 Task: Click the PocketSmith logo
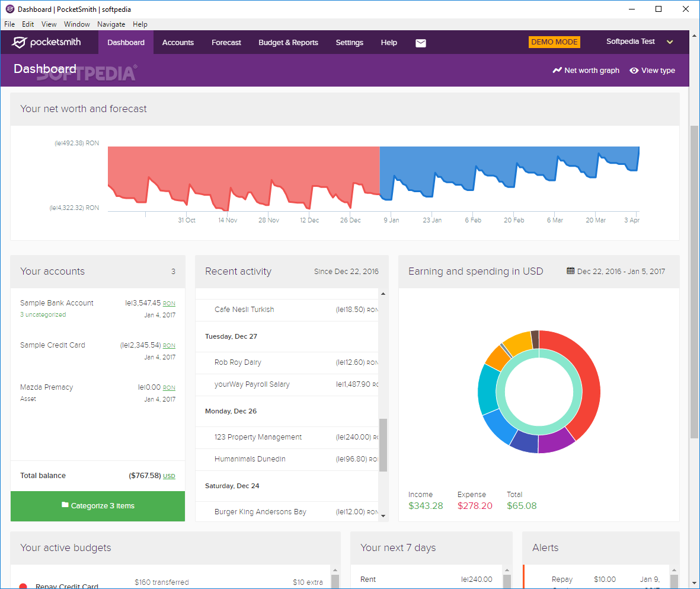tap(46, 42)
